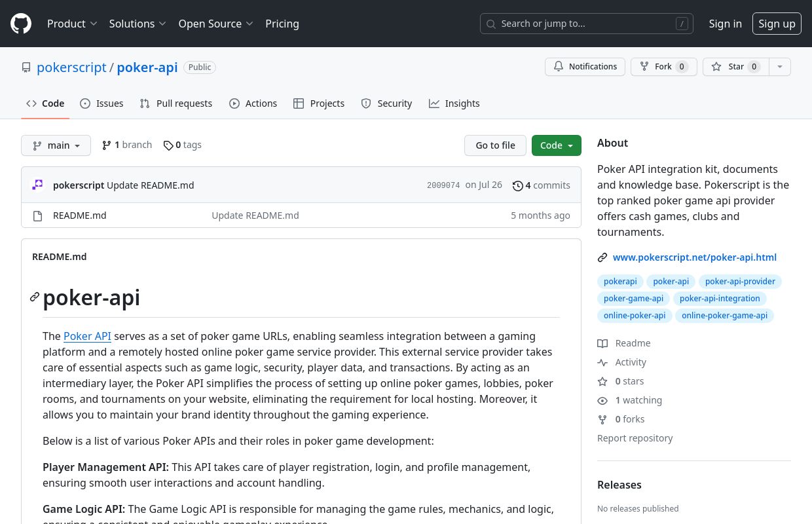812x524 pixels.
Task: Click the link icon beside website URL
Action: (602, 257)
